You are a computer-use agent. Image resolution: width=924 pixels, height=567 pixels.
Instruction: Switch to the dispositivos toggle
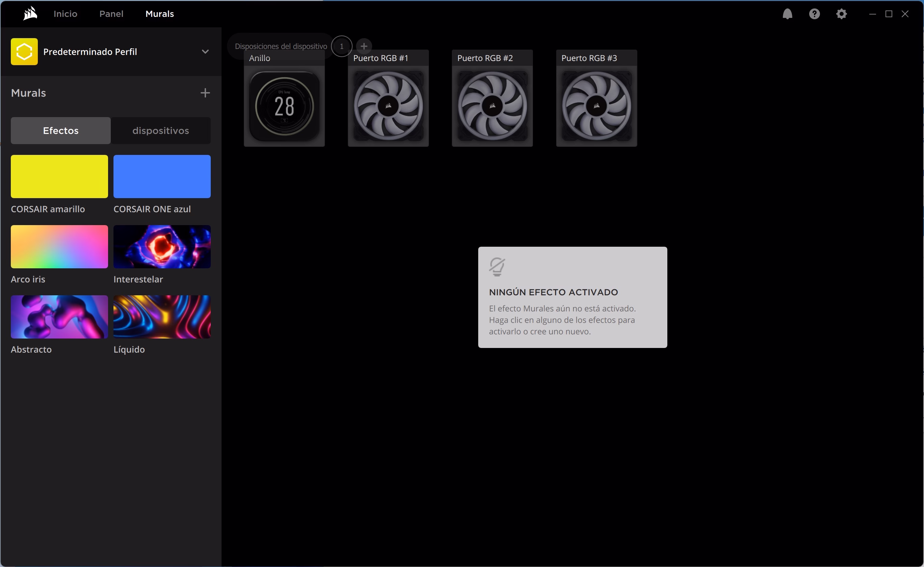point(160,131)
